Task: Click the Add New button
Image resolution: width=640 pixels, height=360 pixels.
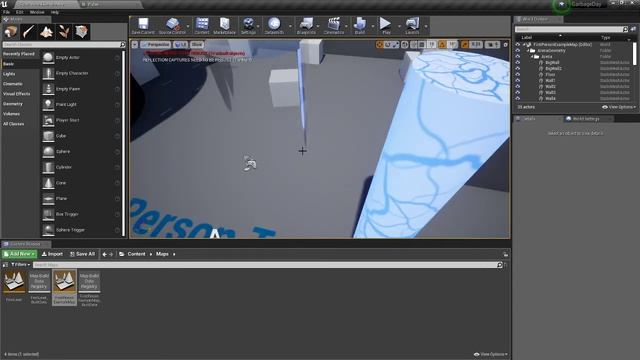Action: [19, 254]
